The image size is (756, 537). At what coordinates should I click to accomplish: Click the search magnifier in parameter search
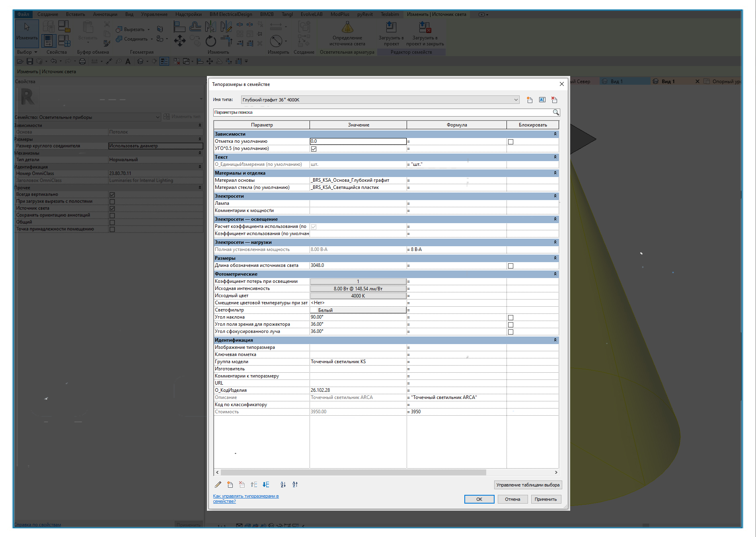(x=556, y=113)
